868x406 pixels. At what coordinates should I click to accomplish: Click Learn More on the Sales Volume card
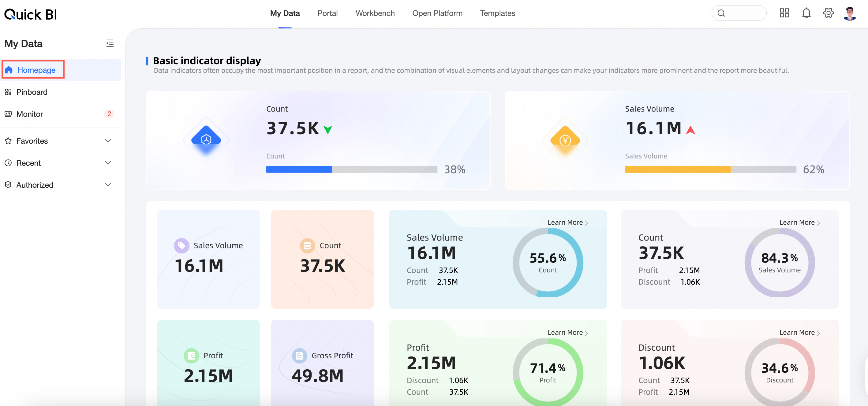[x=568, y=223]
